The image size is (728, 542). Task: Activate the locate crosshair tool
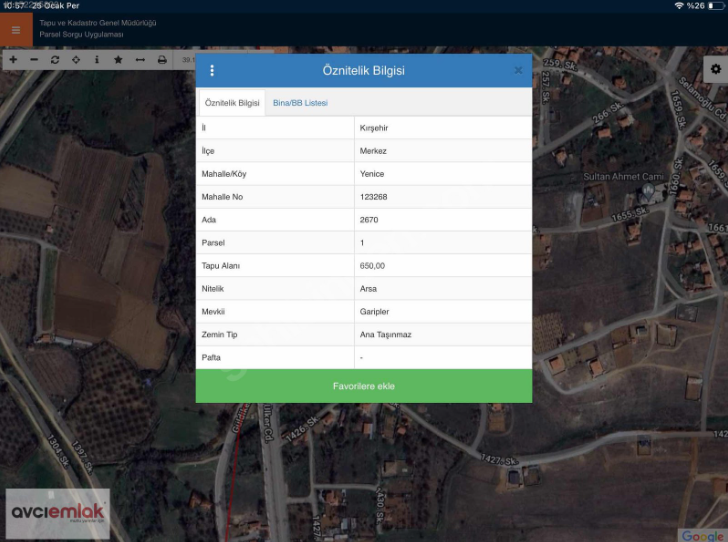click(x=76, y=60)
